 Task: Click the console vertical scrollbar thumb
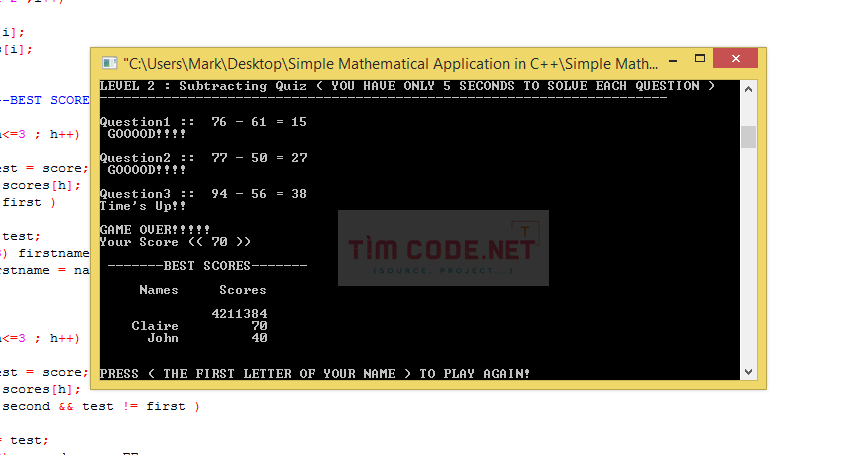pyautogui.click(x=748, y=137)
